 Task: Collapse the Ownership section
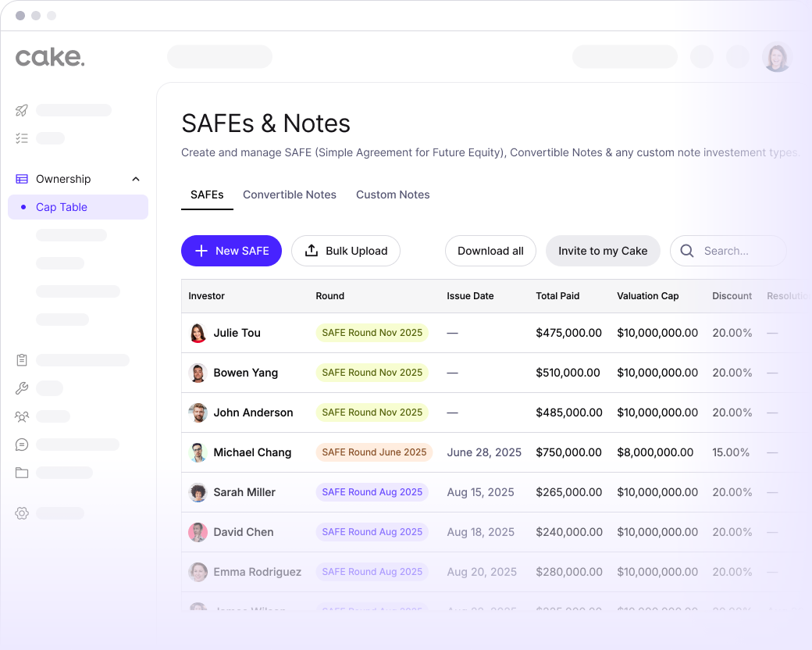135,178
